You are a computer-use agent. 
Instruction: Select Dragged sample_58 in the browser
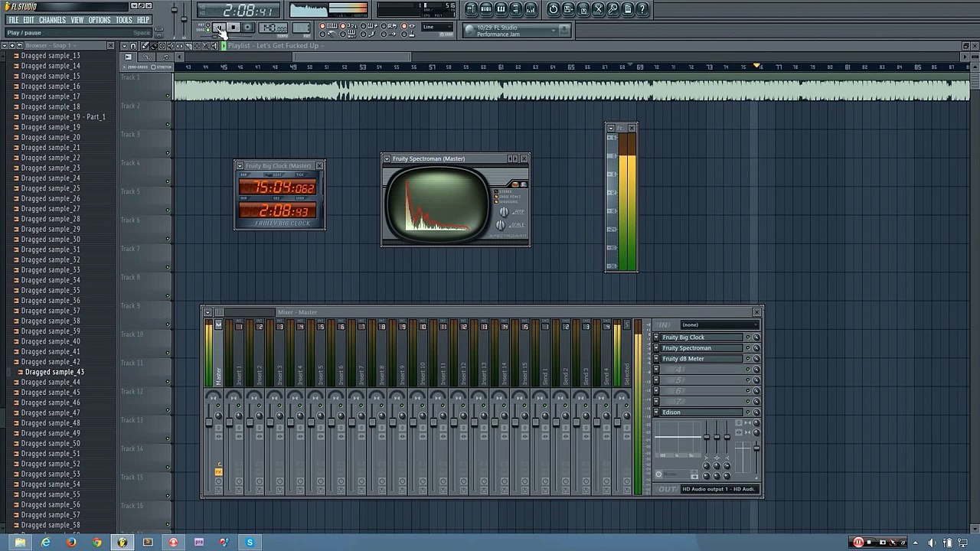point(50,525)
